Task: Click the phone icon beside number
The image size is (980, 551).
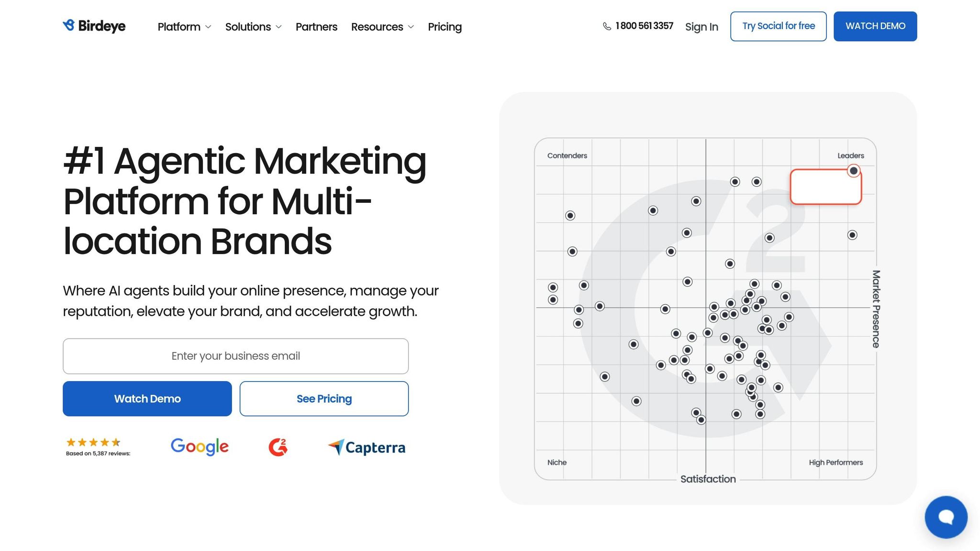Action: pos(607,26)
